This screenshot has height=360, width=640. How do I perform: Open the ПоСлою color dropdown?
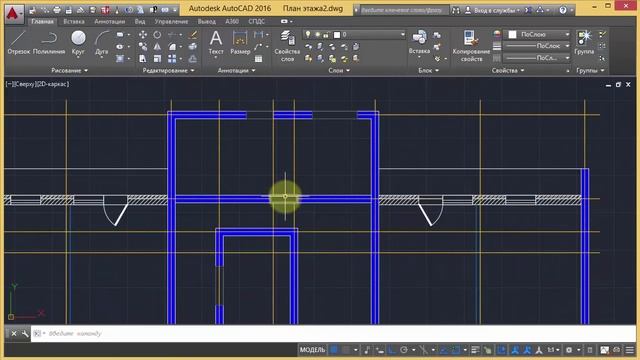[538, 35]
